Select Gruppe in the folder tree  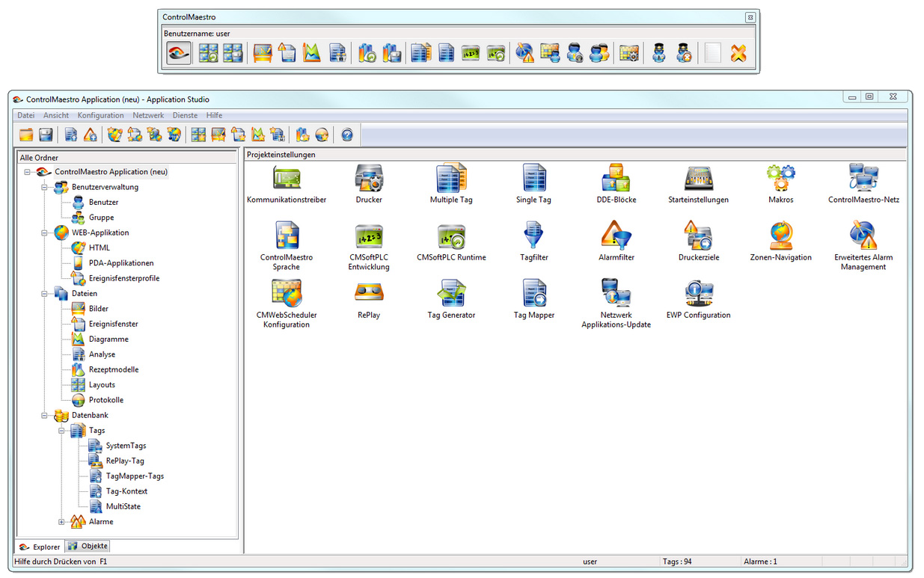(102, 218)
